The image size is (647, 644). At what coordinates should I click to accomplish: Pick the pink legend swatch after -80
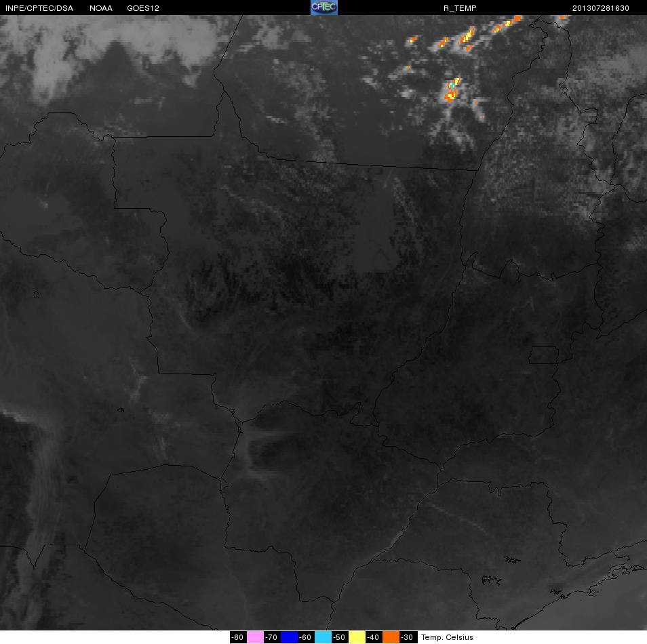tap(256, 637)
